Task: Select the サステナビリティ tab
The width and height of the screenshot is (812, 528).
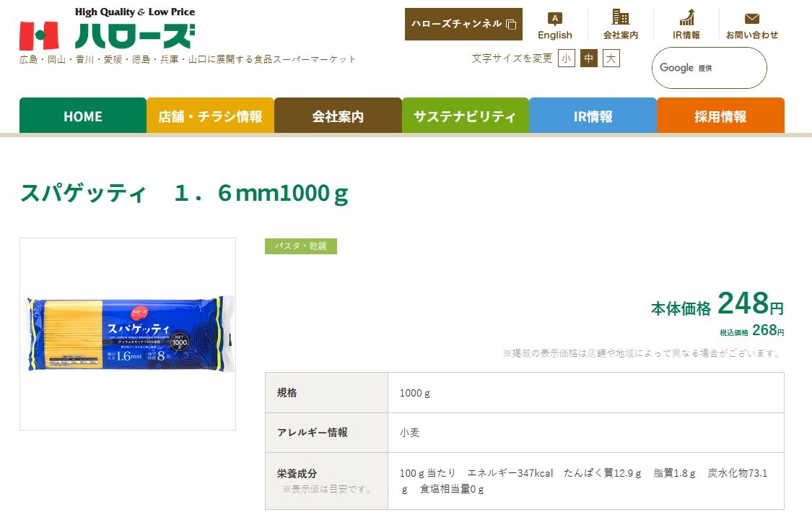Action: click(465, 116)
